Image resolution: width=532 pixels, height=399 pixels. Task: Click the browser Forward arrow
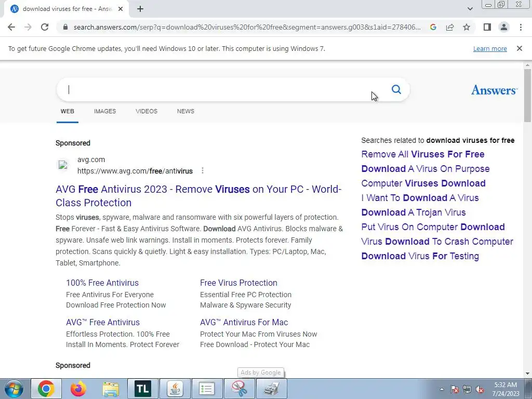coord(28,27)
